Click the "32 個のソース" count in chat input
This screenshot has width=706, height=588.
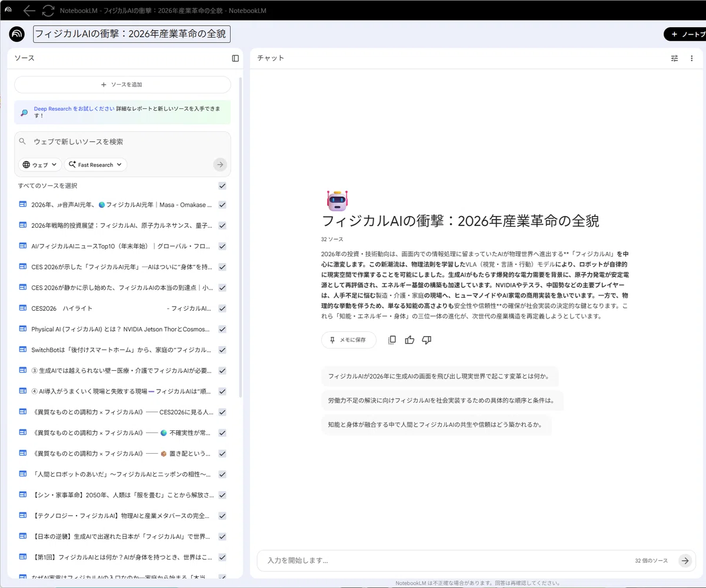[651, 561]
